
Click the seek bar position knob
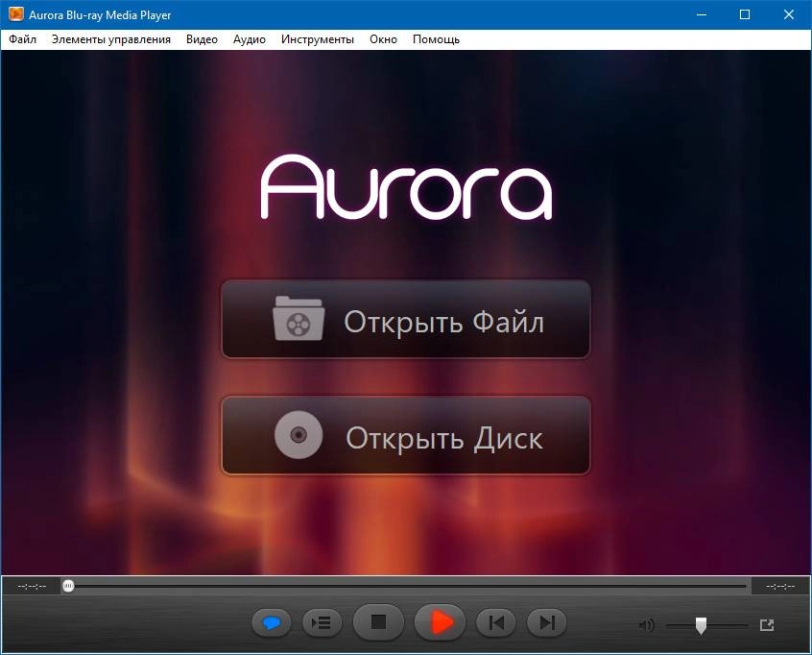68,586
